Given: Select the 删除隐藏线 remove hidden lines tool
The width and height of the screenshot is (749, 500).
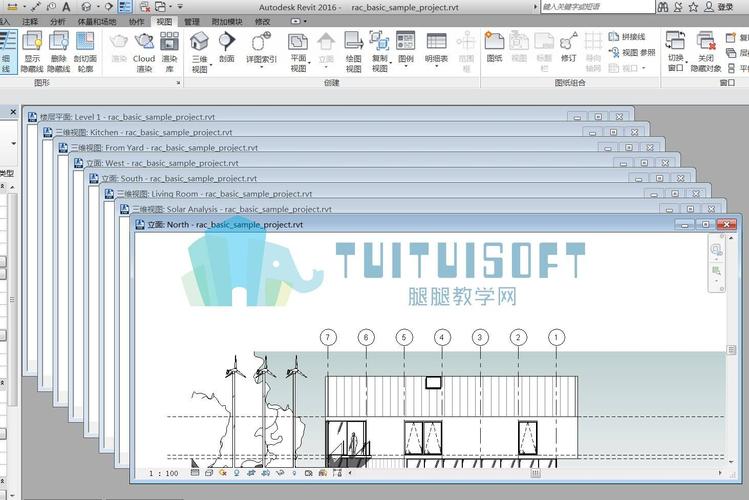Looking at the screenshot, I should pos(59,52).
